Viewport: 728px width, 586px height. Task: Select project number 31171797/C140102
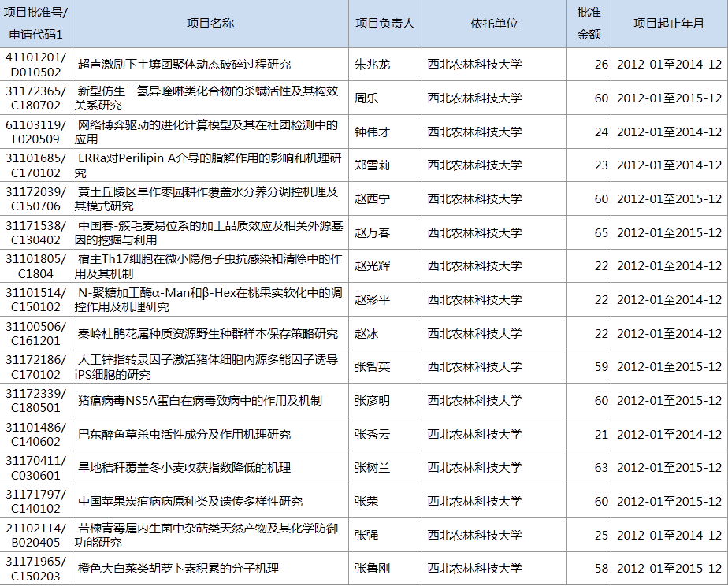35,502
